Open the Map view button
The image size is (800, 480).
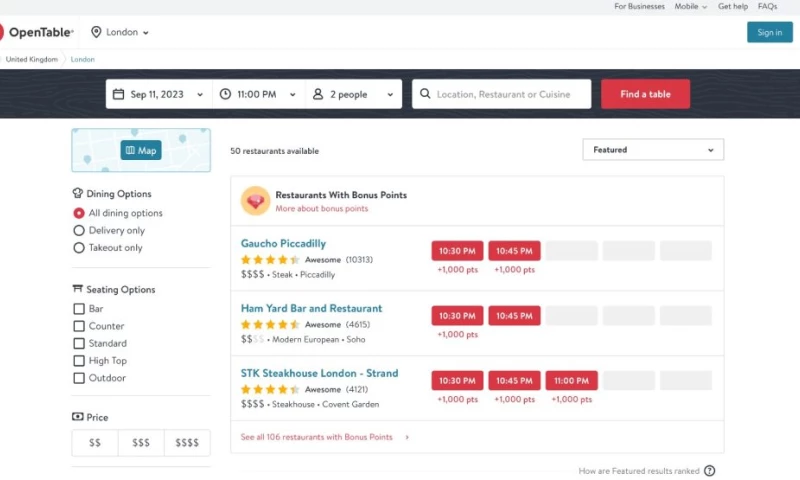[x=141, y=150]
